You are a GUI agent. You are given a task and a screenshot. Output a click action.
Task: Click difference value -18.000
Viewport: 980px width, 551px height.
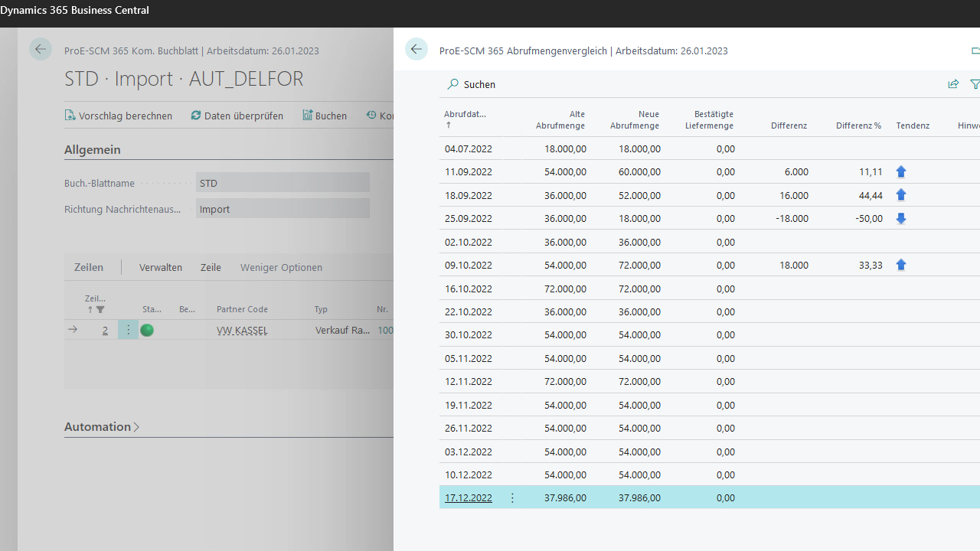(x=792, y=219)
